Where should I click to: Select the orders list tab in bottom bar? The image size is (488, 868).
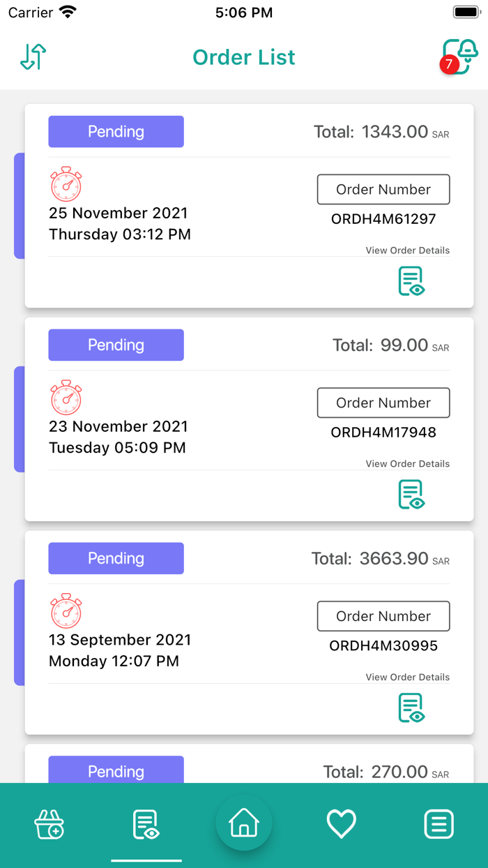146,825
